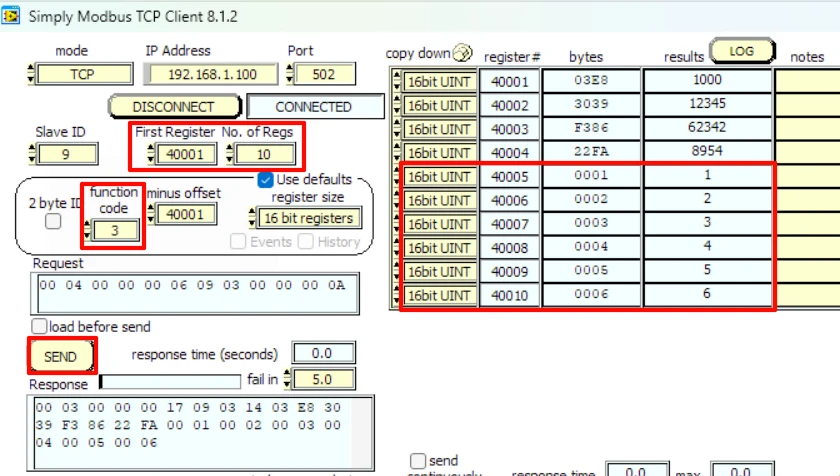Viewport: 840px width, 476px height.
Task: Click bytes cell F386
Action: tap(591, 127)
